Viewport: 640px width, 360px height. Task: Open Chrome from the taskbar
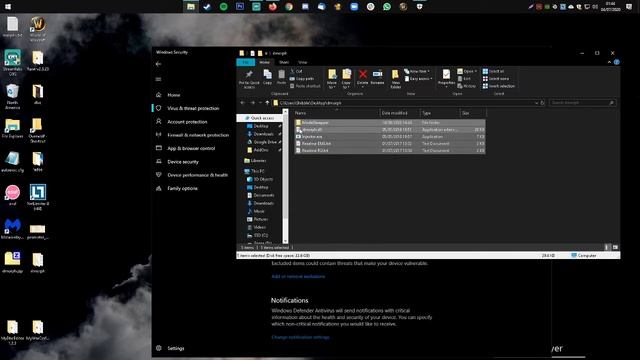(289, 7)
